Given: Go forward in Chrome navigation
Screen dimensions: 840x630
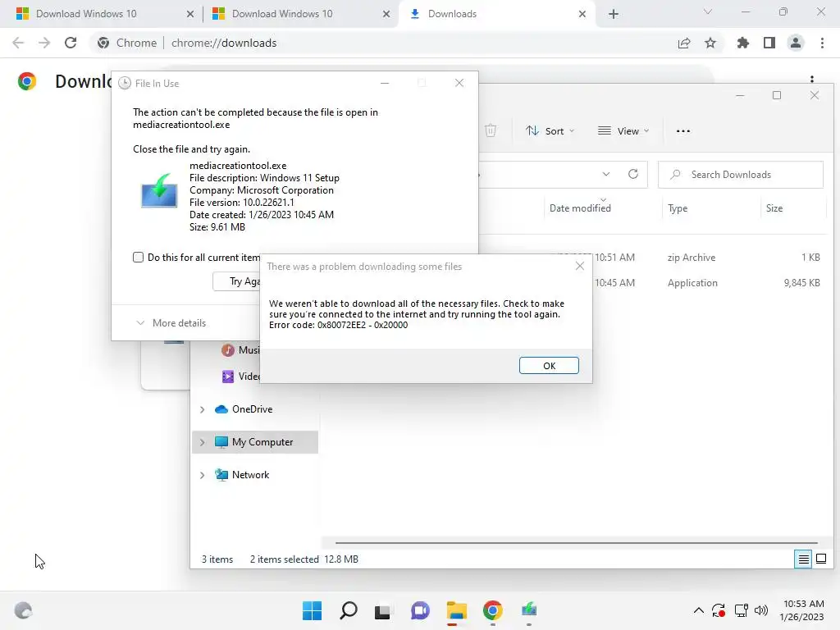Looking at the screenshot, I should pyautogui.click(x=44, y=43).
